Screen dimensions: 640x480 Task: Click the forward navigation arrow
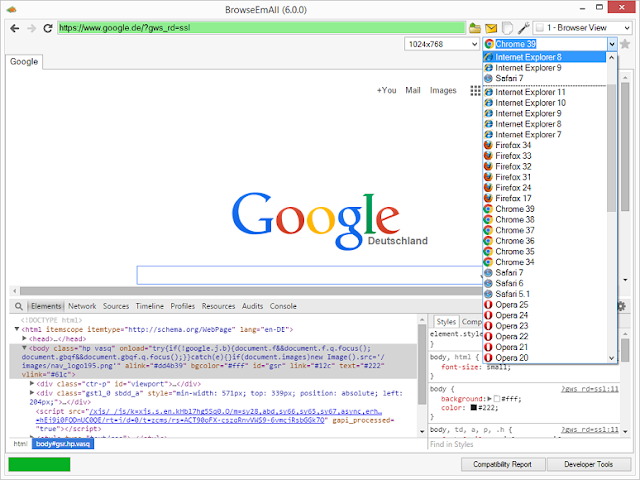click(x=31, y=28)
